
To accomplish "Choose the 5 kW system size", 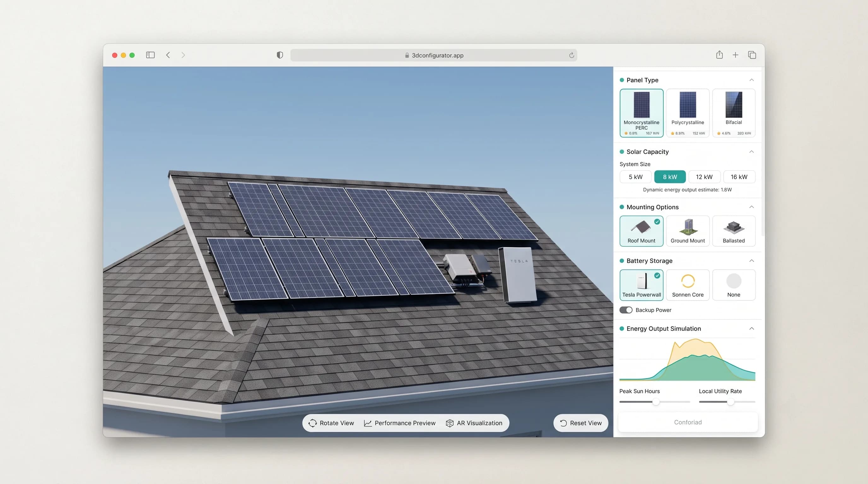I will coord(636,177).
